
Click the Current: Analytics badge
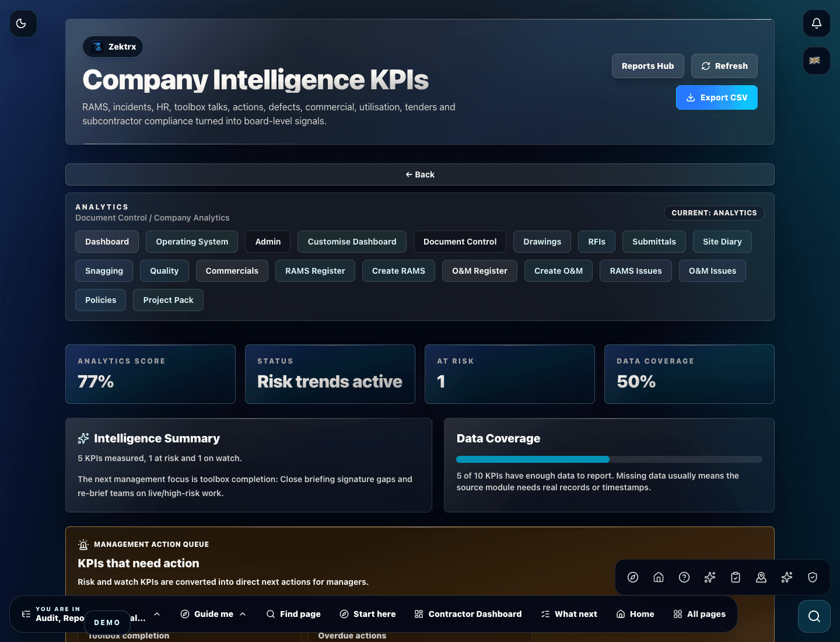pos(714,213)
